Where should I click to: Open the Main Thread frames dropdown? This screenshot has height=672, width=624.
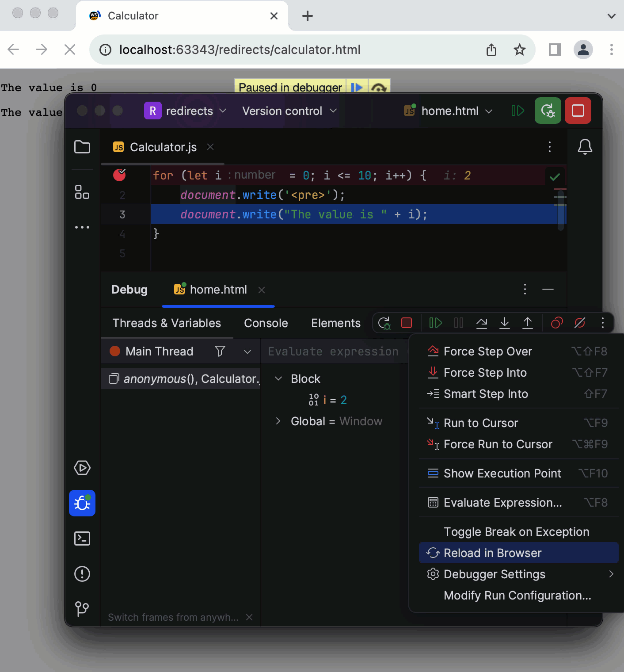(x=247, y=351)
